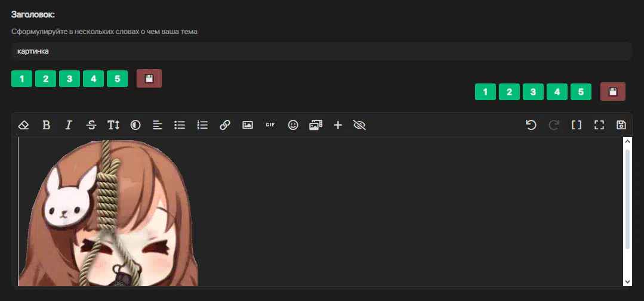644x301 pixels.
Task: Open the emoji smiley picker
Action: point(293,125)
